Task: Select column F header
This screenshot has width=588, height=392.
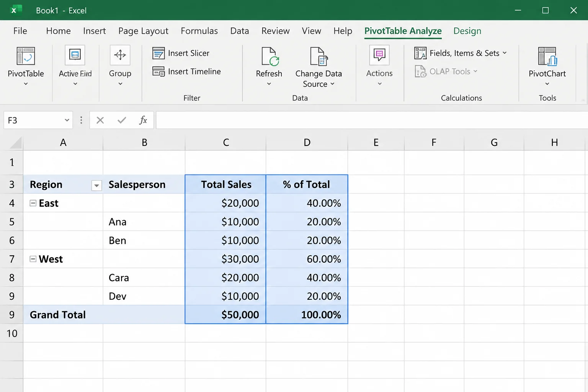Action: (434, 142)
